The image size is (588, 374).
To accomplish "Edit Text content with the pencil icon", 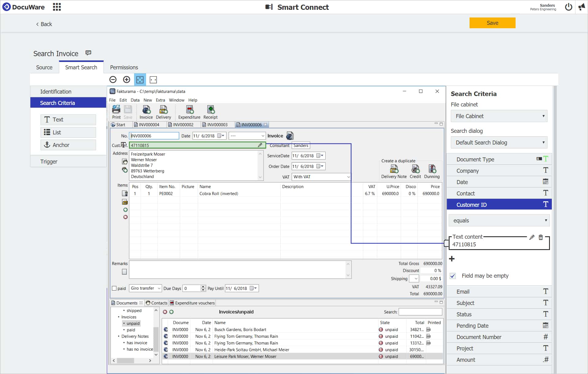I will tap(532, 237).
